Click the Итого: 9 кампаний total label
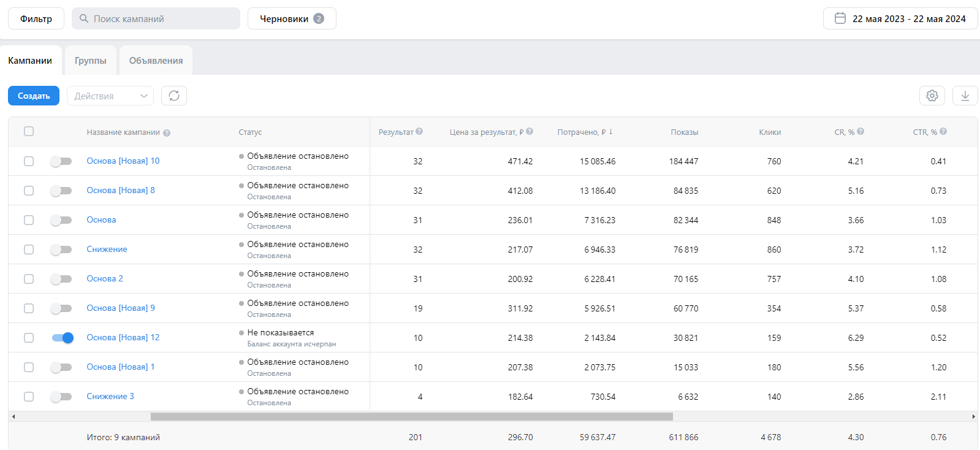Screen dimensions: 980x450 [x=123, y=437]
